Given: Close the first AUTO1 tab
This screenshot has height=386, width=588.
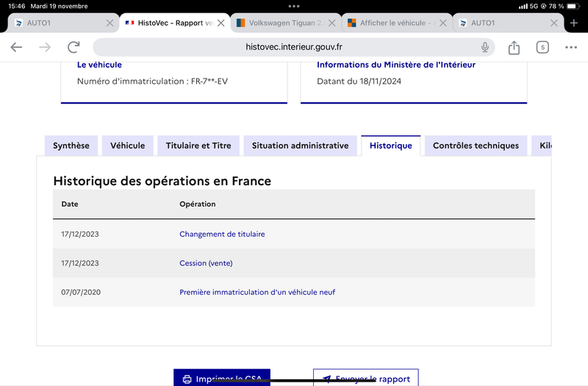Looking at the screenshot, I should coord(110,23).
